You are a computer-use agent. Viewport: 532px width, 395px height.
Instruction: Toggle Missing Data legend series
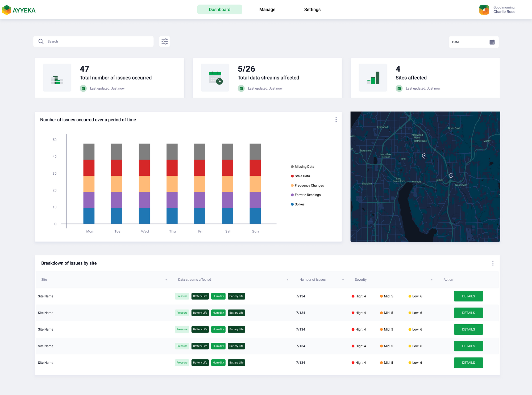[x=304, y=167]
